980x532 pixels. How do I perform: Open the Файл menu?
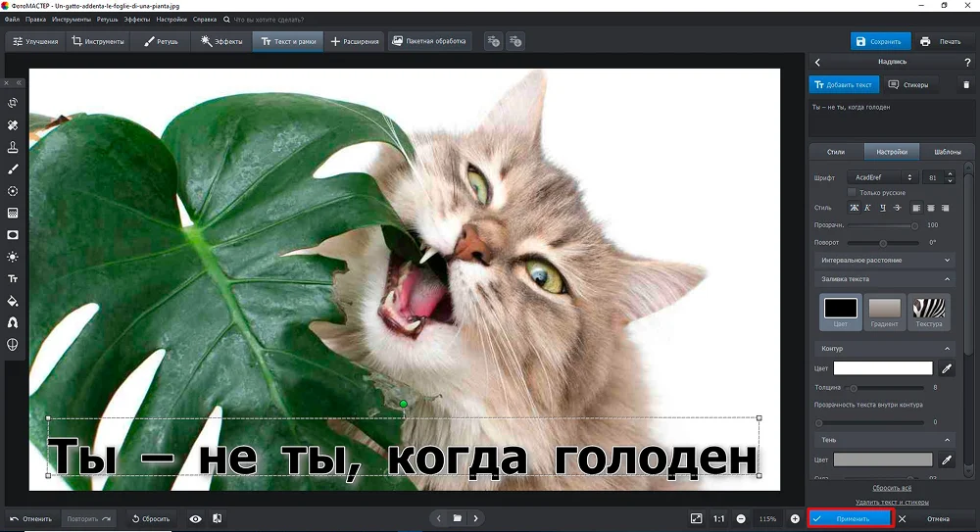[12, 20]
